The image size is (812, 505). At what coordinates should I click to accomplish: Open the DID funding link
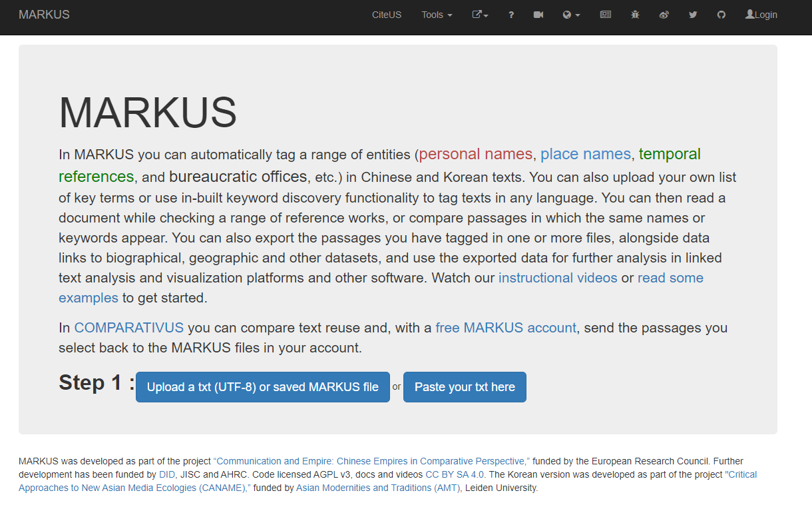[x=166, y=474]
